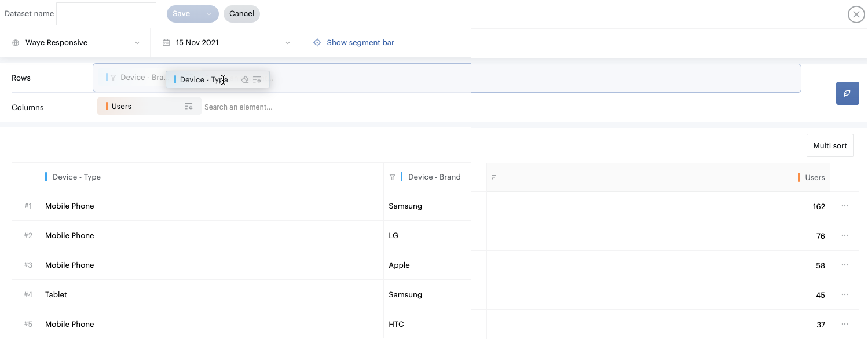Click the Device - Type column header
Viewport: 868px width, 339px height.
click(76, 177)
